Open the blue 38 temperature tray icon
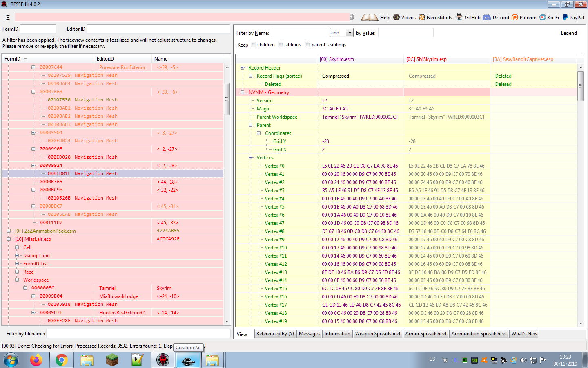 click(x=455, y=360)
